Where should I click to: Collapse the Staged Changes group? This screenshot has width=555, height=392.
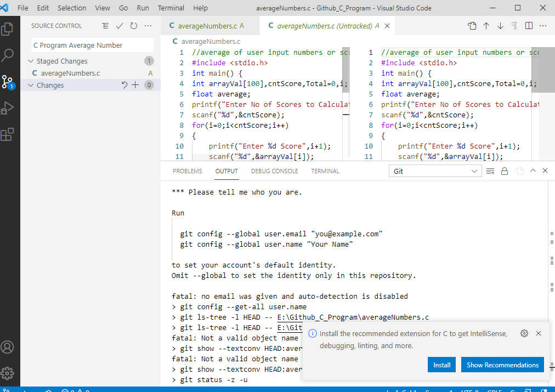coord(31,61)
